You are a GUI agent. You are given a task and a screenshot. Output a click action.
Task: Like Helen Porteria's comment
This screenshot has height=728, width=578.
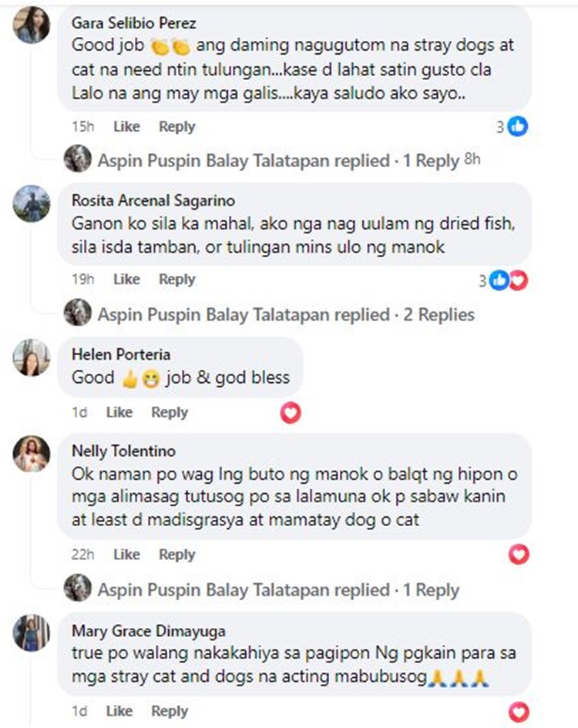119,412
